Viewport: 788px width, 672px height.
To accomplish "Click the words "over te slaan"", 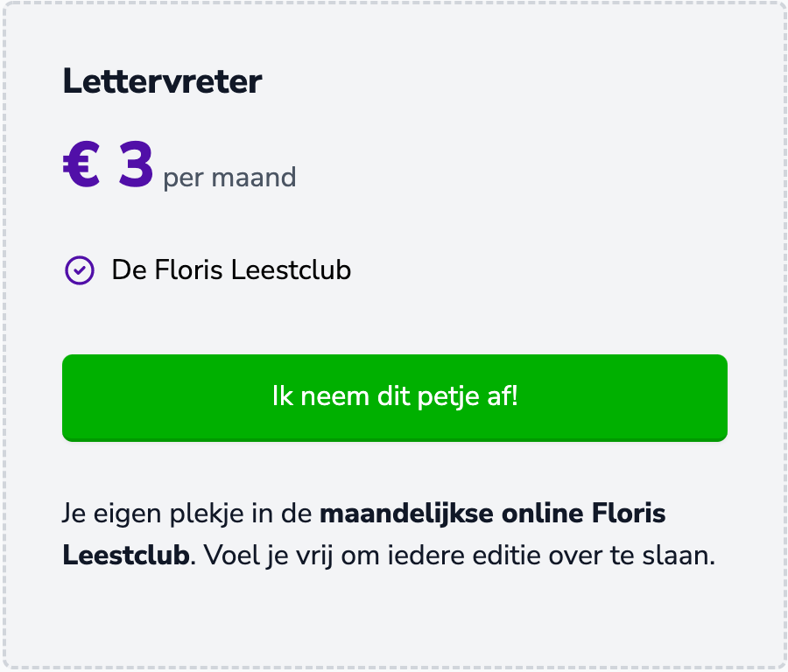I will pos(655,556).
